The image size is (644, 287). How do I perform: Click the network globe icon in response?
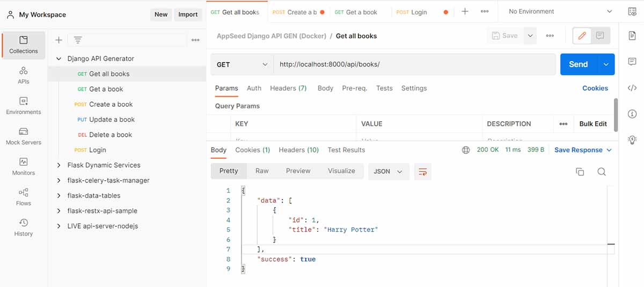pos(466,150)
